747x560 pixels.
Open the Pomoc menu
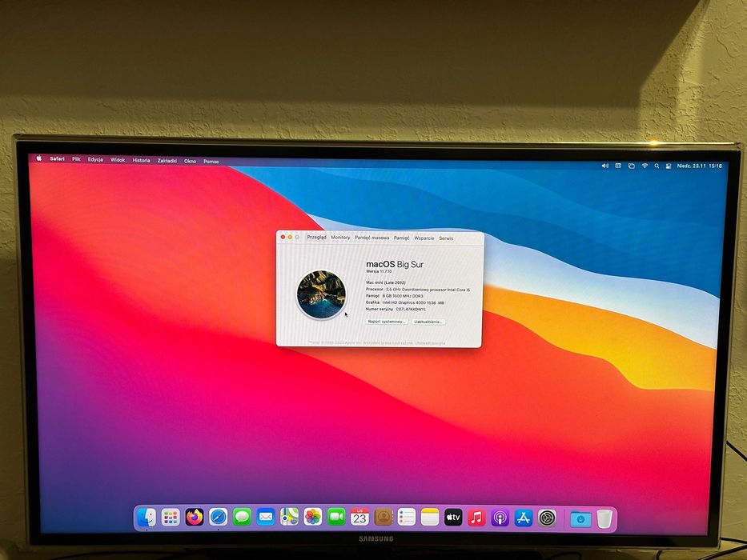211,162
